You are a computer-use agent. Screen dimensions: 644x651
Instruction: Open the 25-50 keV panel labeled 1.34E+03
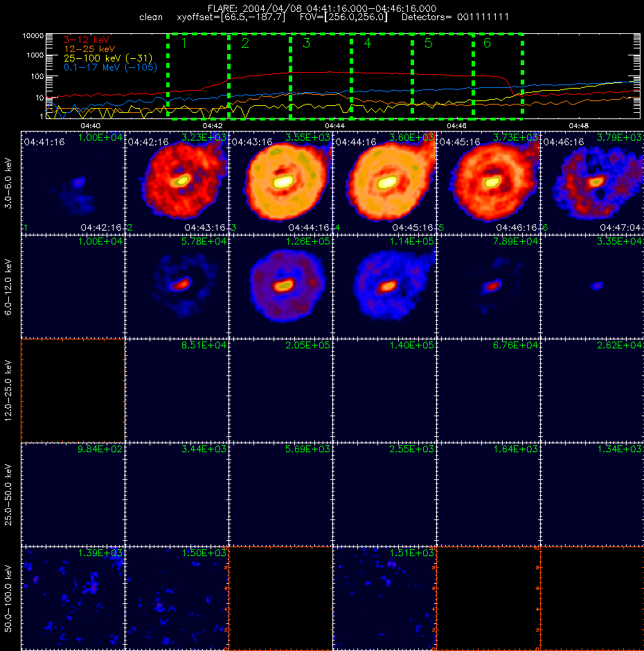[x=592, y=494]
